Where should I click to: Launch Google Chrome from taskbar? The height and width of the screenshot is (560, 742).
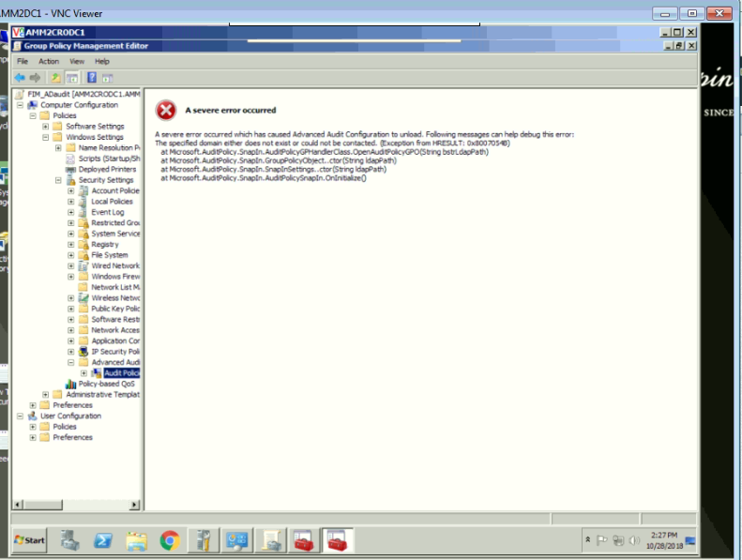(170, 540)
